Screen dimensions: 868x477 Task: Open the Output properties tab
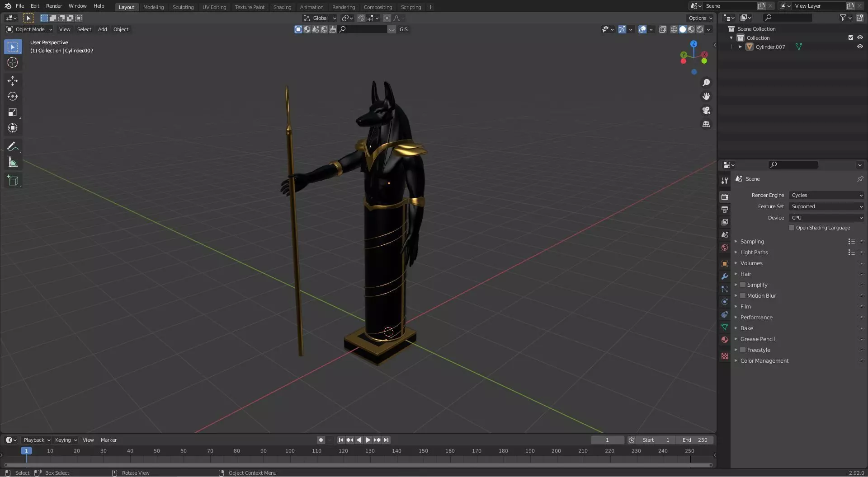pos(725,210)
